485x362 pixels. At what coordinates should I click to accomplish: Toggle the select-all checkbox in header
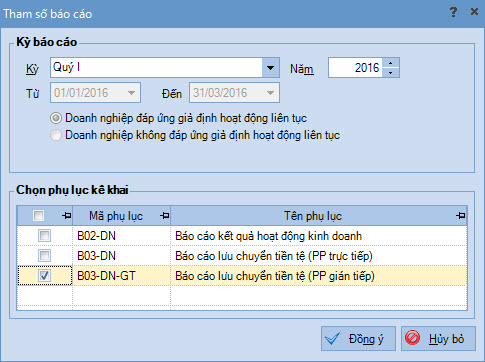click(38, 216)
